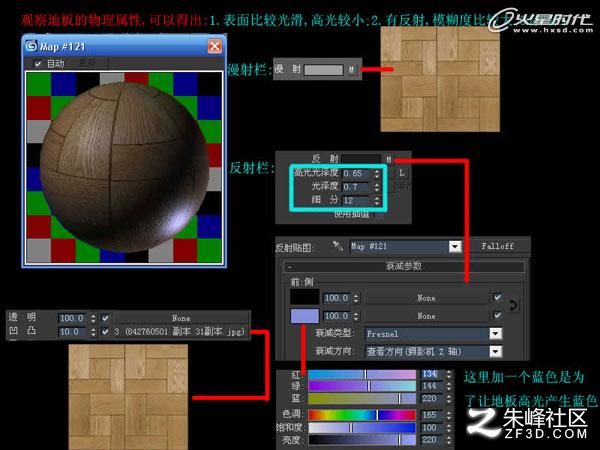Click the 色调 hue rainbow slider
This screenshot has height=450, width=600.
[362, 415]
